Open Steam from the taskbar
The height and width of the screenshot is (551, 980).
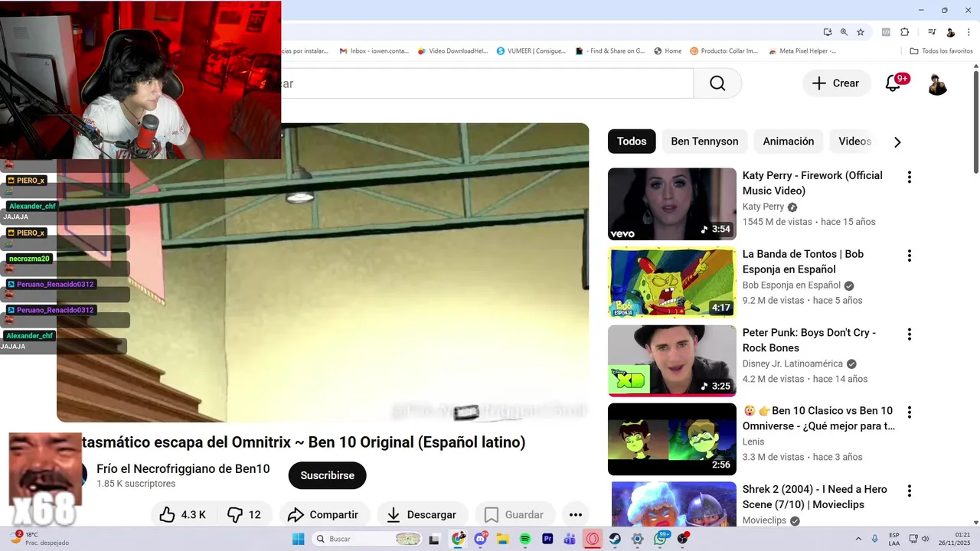[615, 539]
